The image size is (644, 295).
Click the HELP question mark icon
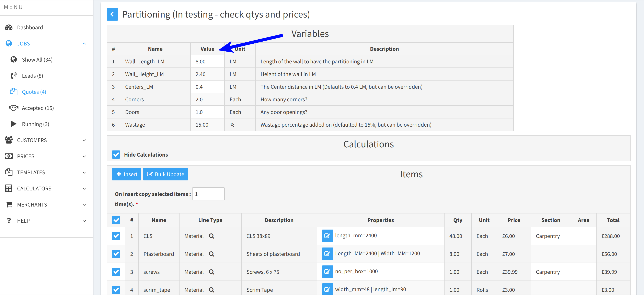coord(9,221)
